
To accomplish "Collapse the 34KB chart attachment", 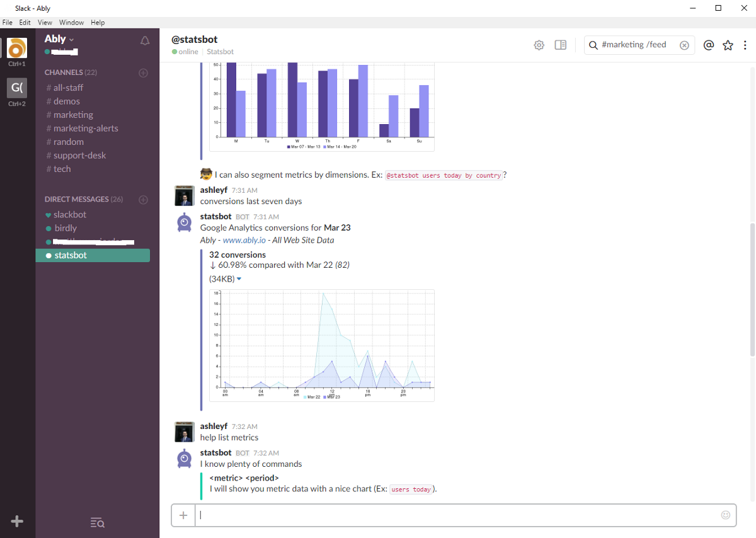I will click(x=239, y=279).
